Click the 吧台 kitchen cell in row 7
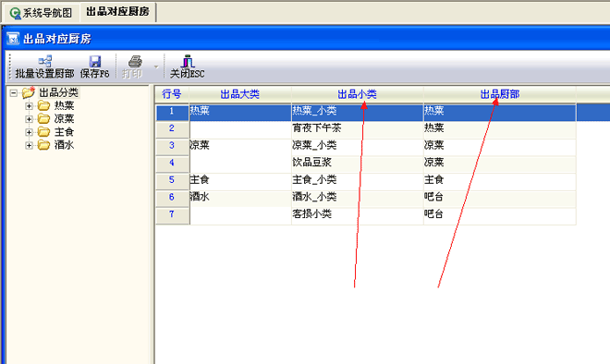Screen dimensions: 610x364 [x=500, y=214]
